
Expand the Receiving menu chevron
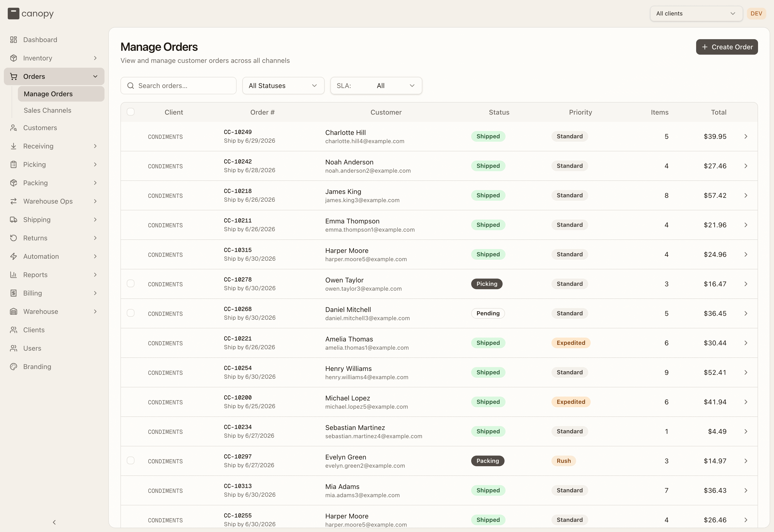click(95, 146)
